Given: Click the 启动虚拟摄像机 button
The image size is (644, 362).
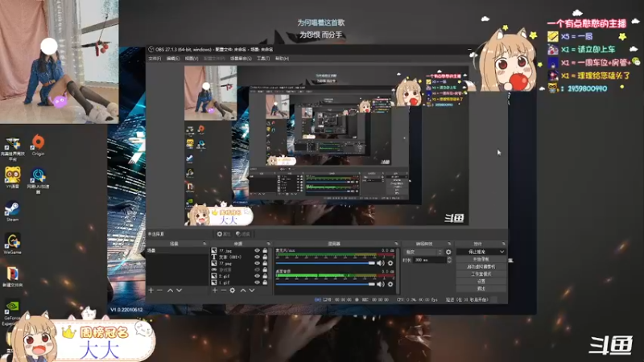Looking at the screenshot, I should click(x=481, y=266).
